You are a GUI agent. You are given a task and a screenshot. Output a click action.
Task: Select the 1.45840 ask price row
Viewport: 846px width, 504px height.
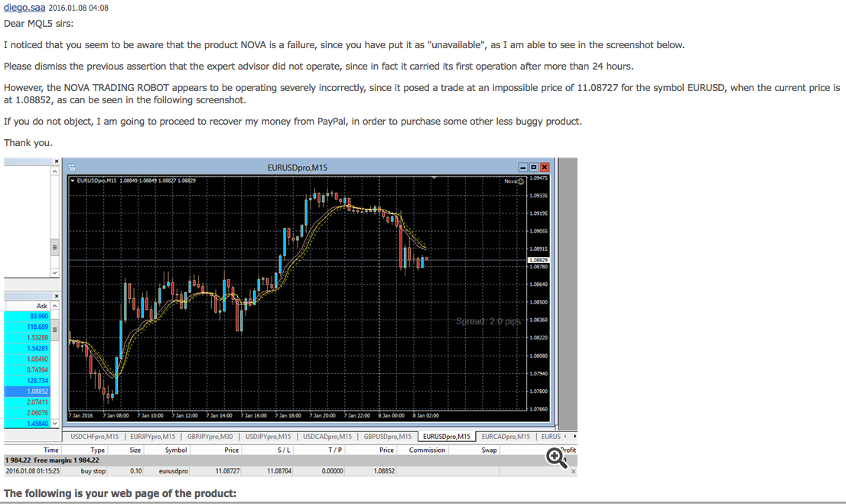pos(27,424)
